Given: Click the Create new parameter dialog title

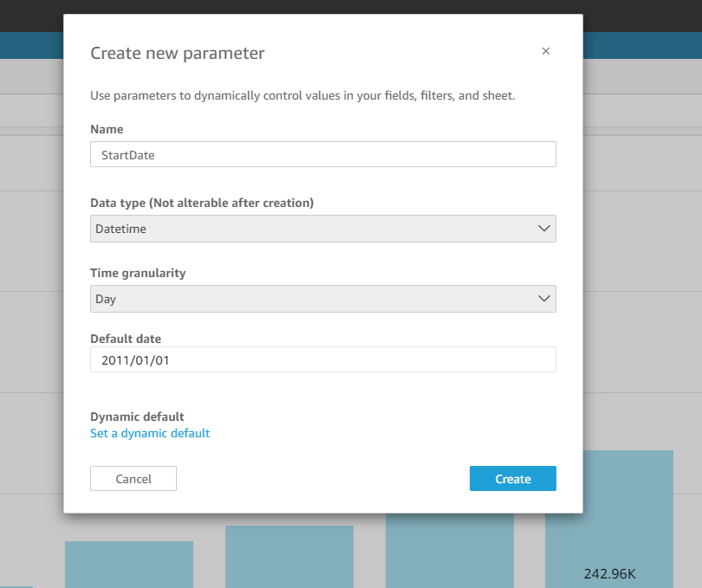Looking at the screenshot, I should point(178,53).
